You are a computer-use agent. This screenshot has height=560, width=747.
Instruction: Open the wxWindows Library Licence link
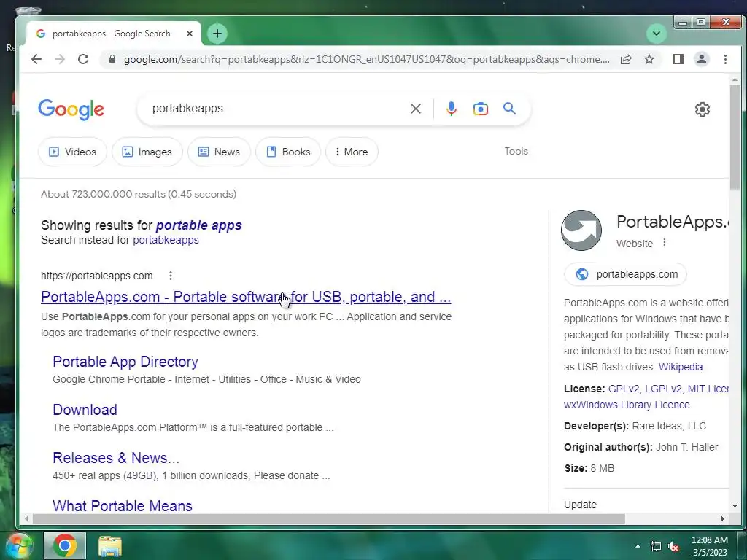tap(627, 405)
